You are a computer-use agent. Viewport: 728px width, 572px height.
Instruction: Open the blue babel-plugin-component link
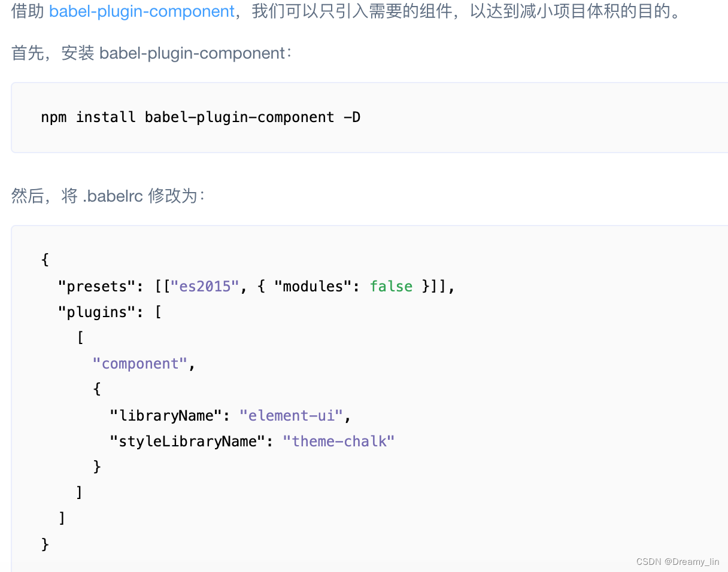[x=142, y=11]
